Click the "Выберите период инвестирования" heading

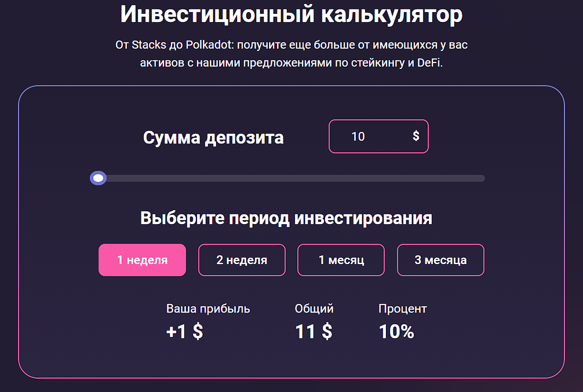pyautogui.click(x=286, y=218)
